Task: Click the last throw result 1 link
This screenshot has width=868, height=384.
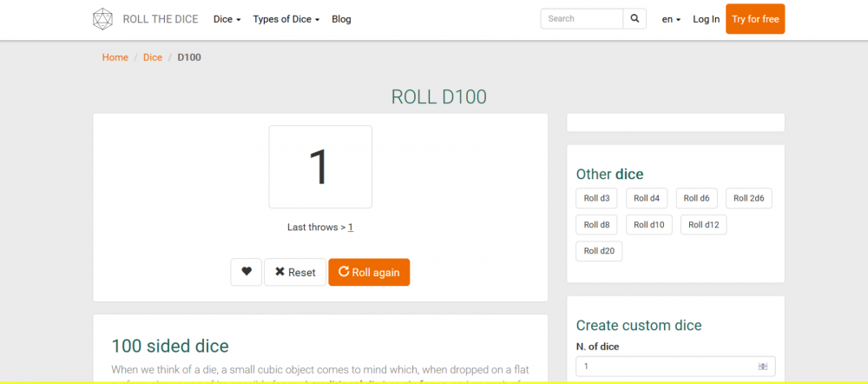Action: (351, 228)
